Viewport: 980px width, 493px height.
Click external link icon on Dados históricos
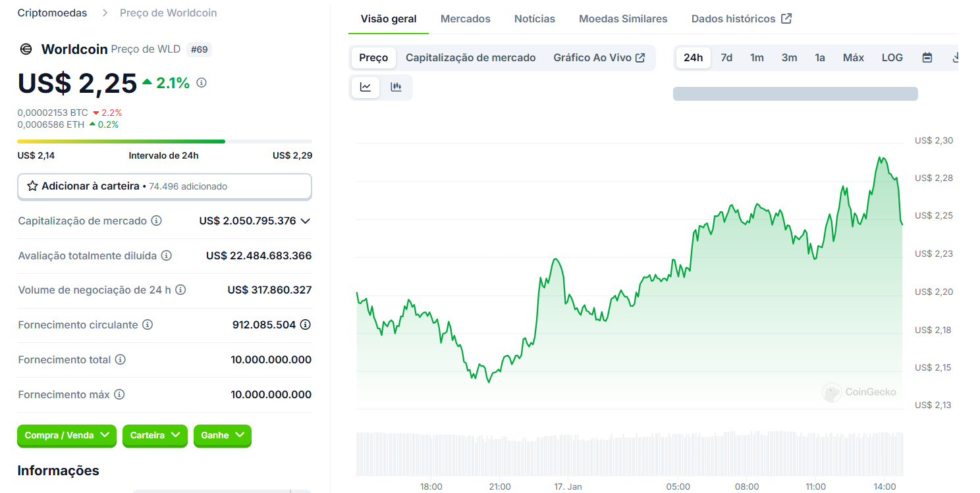click(x=786, y=19)
